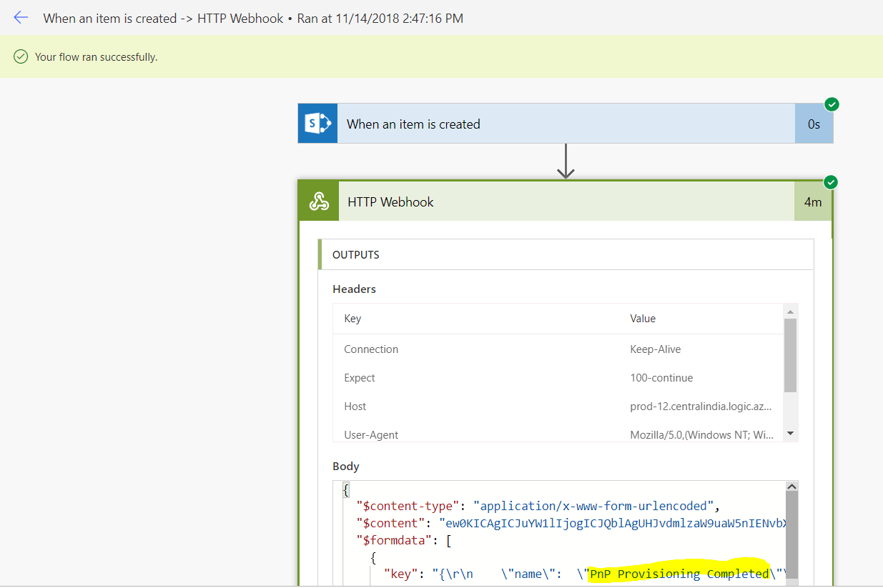This screenshot has height=588, width=883.
Task: Select the 'prod-12.centralindia.logic.az...' host value
Action: coord(701,407)
